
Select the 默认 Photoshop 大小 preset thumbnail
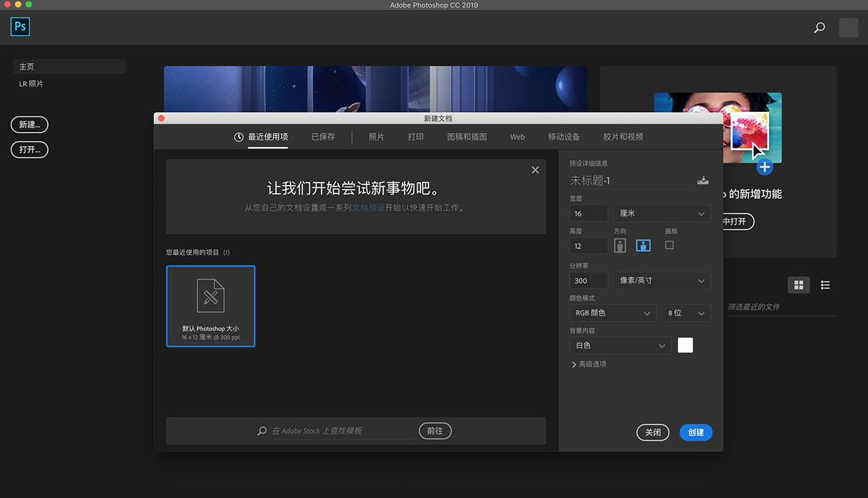211,306
